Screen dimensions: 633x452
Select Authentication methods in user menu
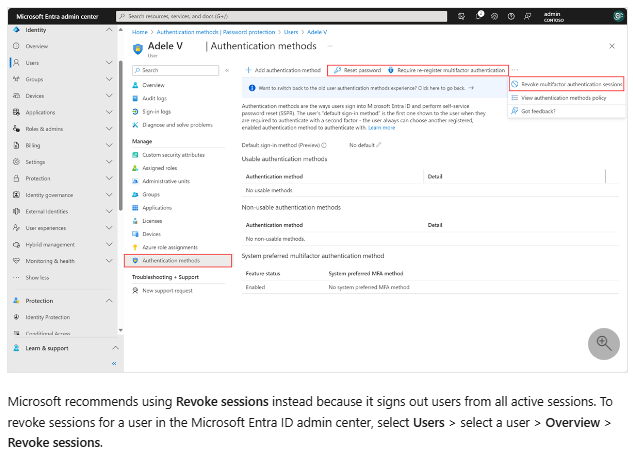coord(178,261)
